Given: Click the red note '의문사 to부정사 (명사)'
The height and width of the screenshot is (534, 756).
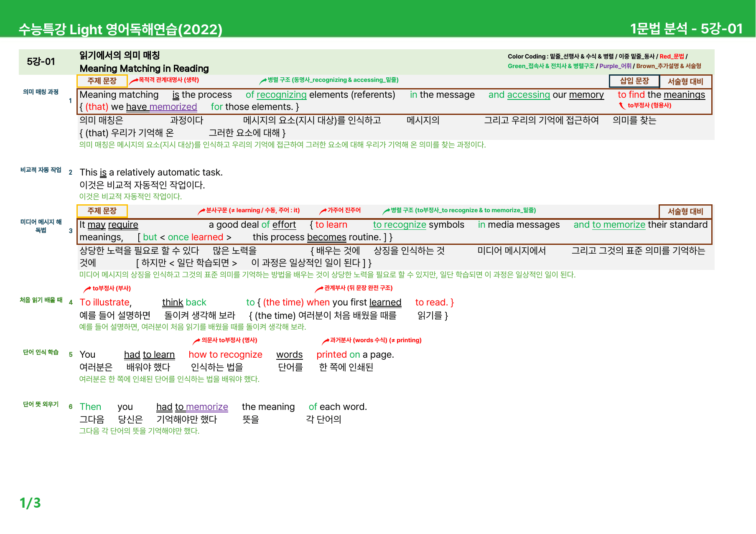Looking at the screenshot, I should pos(229,340).
